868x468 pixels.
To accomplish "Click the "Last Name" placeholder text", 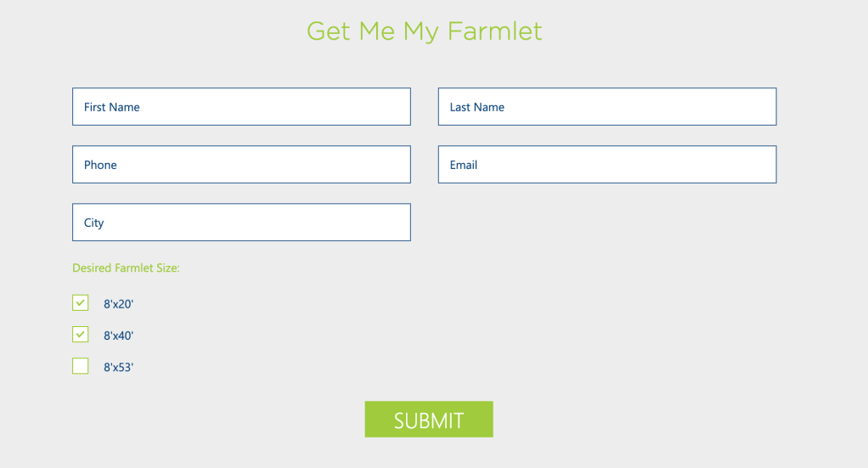I will 477,107.
